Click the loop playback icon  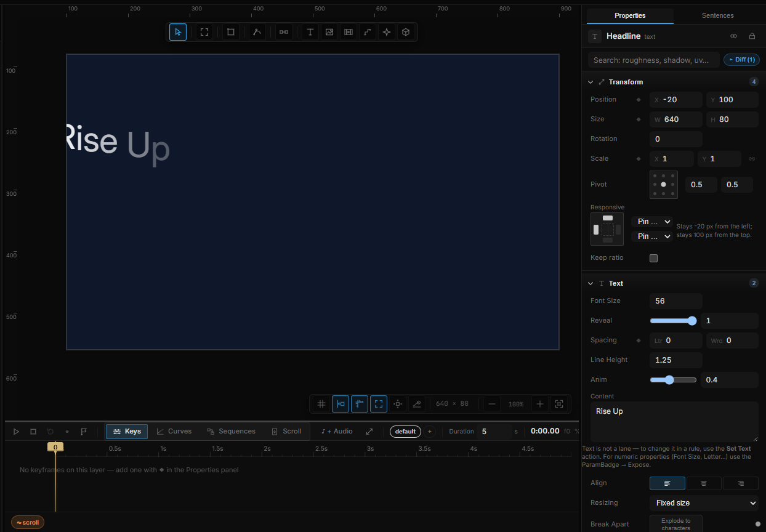(x=50, y=432)
